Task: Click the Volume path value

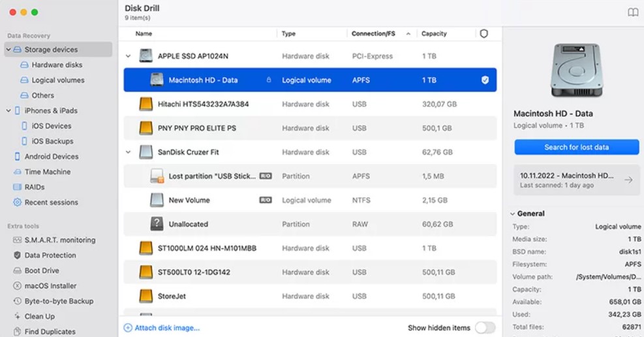Action: [x=608, y=276]
